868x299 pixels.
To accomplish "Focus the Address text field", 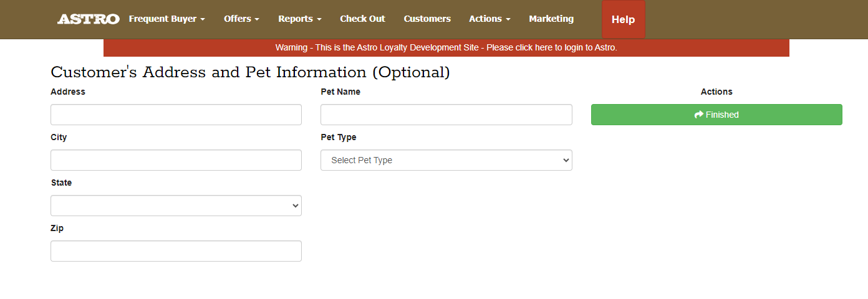I will (176, 115).
